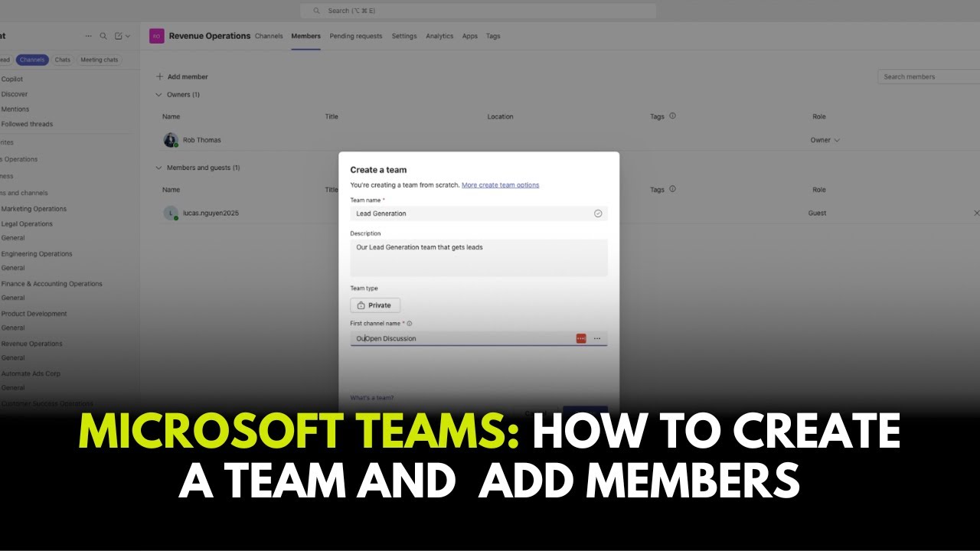Select the Legal Operations team
The image size is (980, 551).
tap(27, 224)
